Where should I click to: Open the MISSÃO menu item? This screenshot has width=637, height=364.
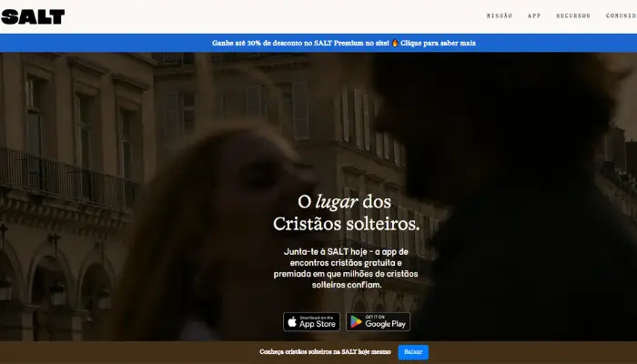tap(500, 15)
